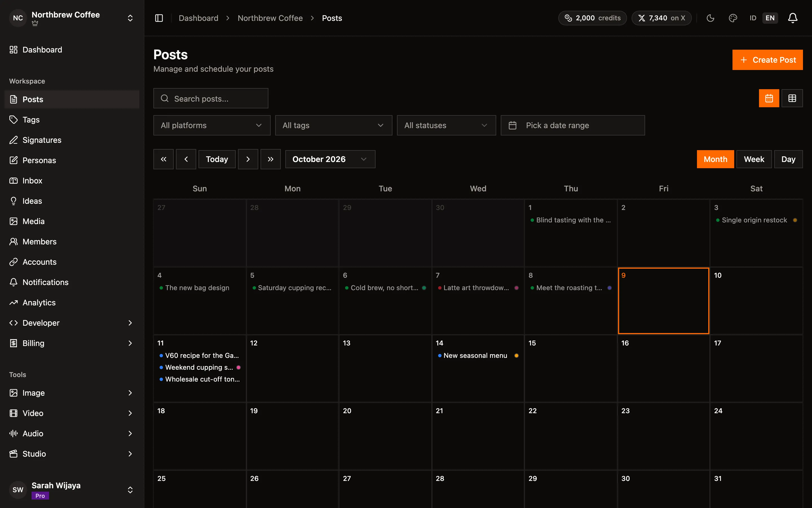812x508 pixels.
Task: Select the highlighted October 9 cell
Action: coord(663,301)
